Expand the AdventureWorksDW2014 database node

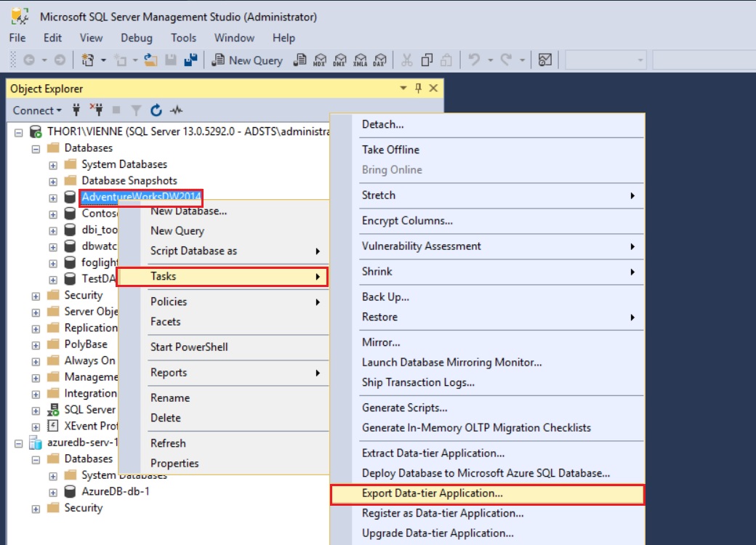tap(53, 198)
